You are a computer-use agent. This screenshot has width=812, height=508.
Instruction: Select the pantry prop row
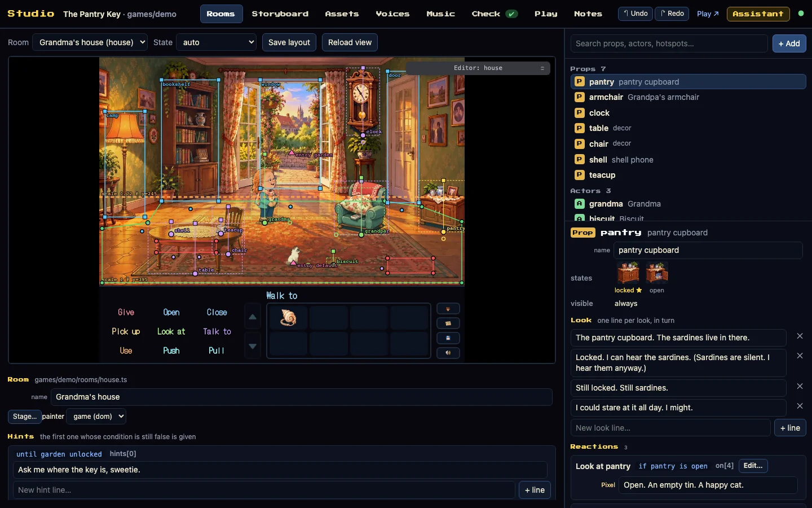point(688,82)
